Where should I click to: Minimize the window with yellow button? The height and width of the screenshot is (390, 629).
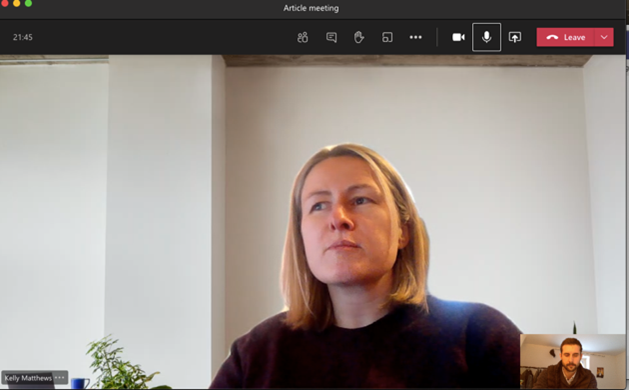pos(16,3)
